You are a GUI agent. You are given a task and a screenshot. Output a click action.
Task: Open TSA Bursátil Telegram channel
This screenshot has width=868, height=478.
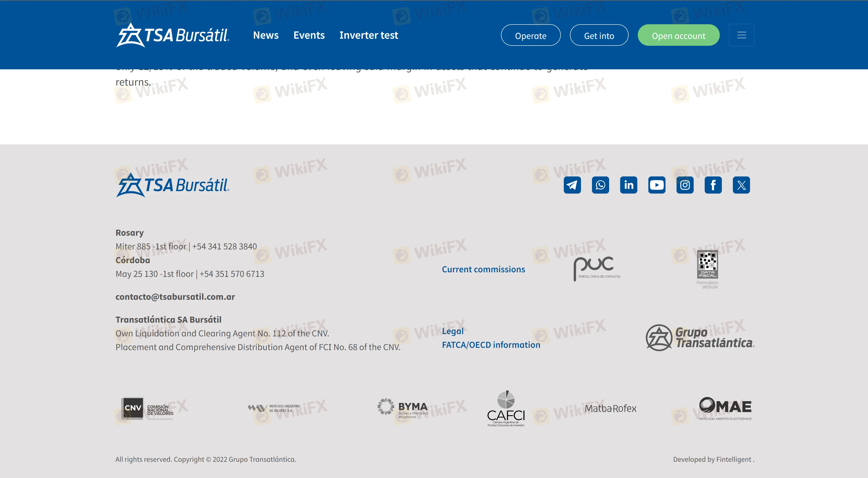572,185
